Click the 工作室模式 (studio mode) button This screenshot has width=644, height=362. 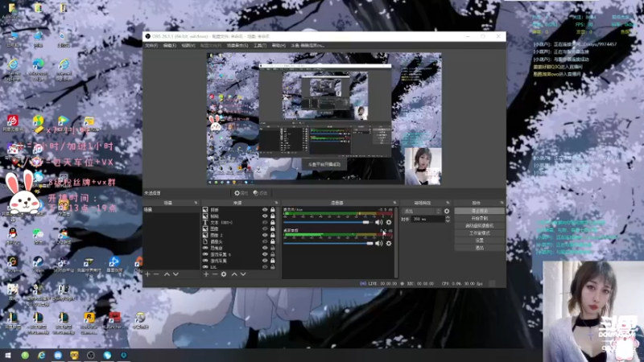(479, 233)
